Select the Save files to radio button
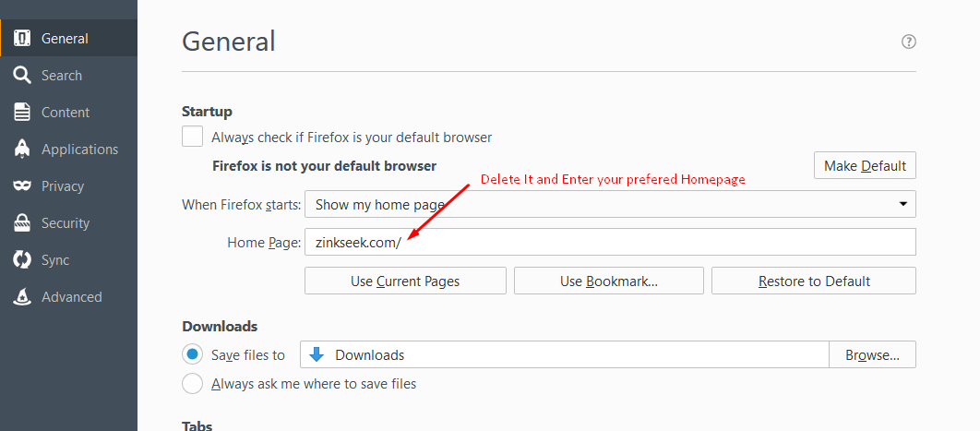This screenshot has width=980, height=431. 192,354
